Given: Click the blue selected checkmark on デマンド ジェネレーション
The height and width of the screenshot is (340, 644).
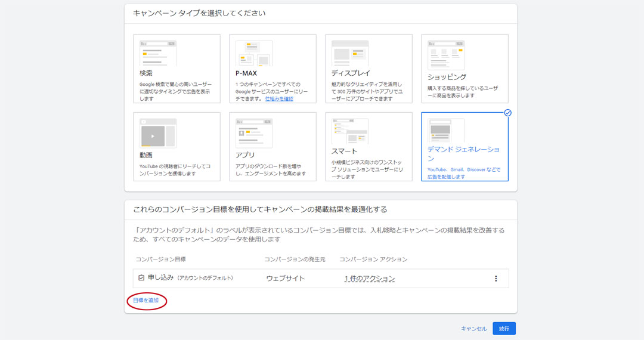Looking at the screenshot, I should pos(507,113).
